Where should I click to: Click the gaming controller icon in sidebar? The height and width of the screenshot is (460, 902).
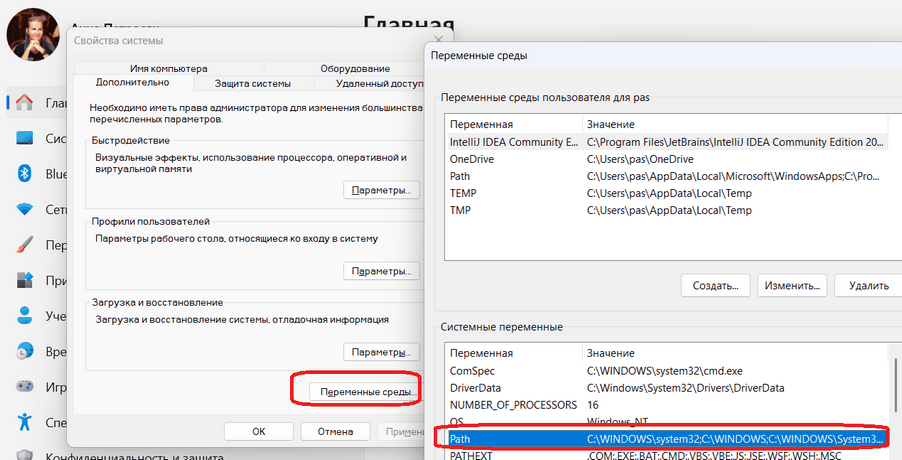click(x=24, y=387)
